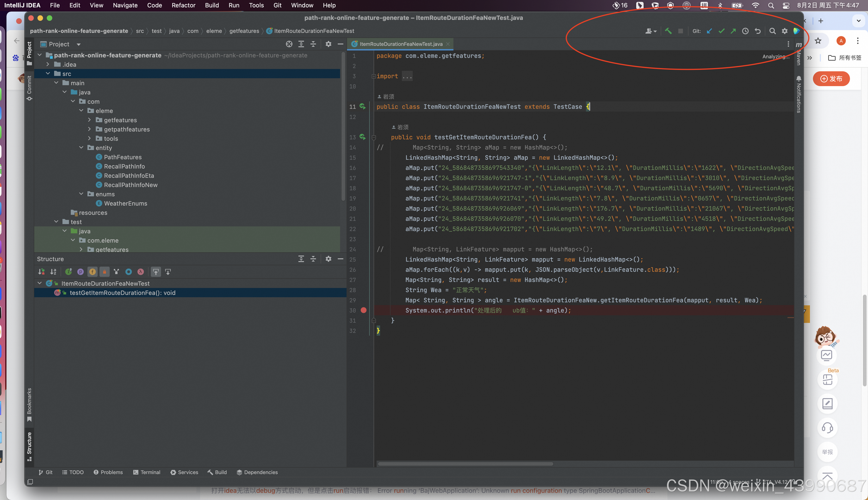
Task: Toggle Show Lambdas filter in Structure
Action: pyautogui.click(x=140, y=272)
